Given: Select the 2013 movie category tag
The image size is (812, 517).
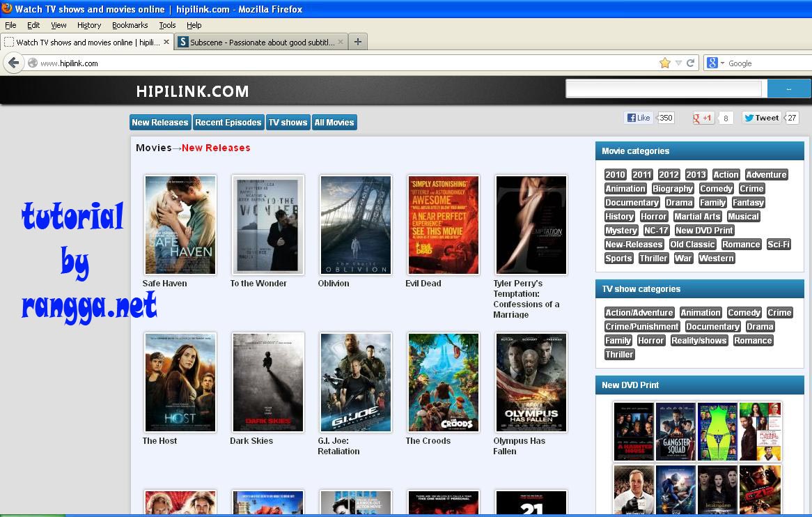Looking at the screenshot, I should click(696, 175).
